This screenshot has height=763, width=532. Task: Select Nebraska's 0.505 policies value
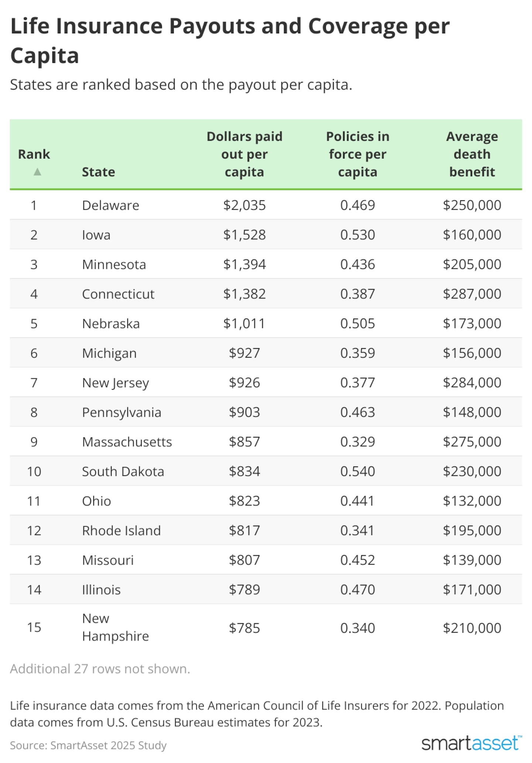pos(357,323)
